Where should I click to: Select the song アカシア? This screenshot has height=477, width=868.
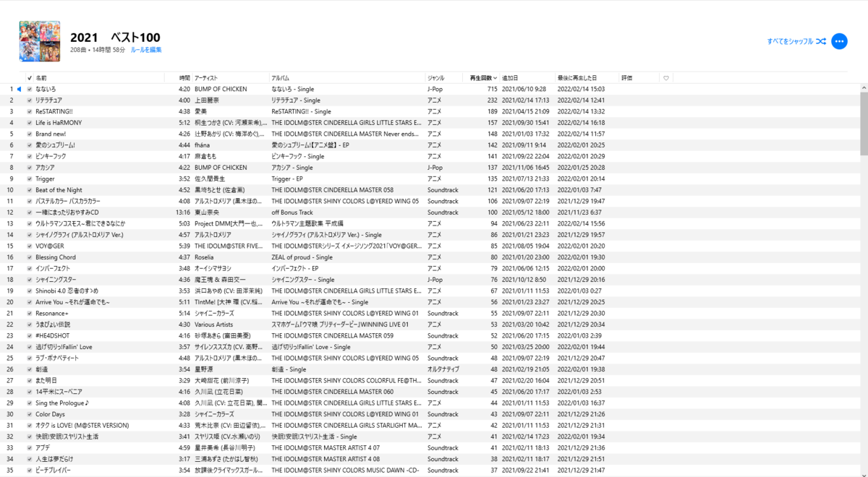[x=45, y=168]
